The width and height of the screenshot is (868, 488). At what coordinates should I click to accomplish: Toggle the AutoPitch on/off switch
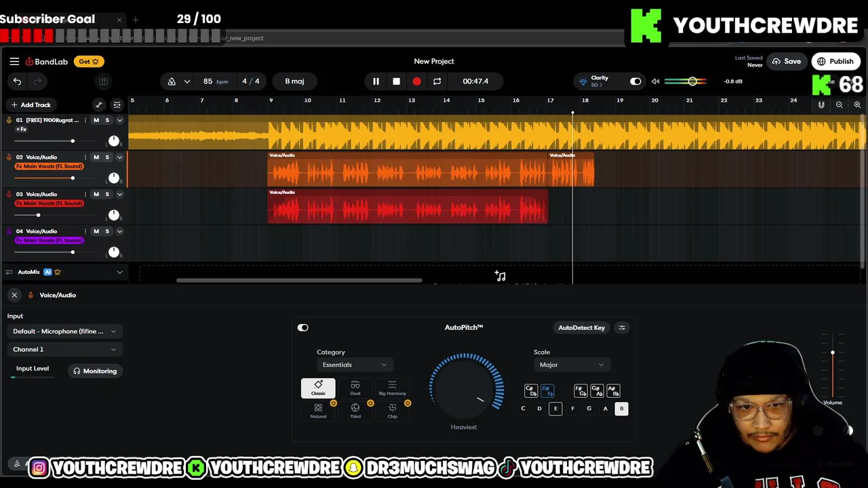pos(303,327)
